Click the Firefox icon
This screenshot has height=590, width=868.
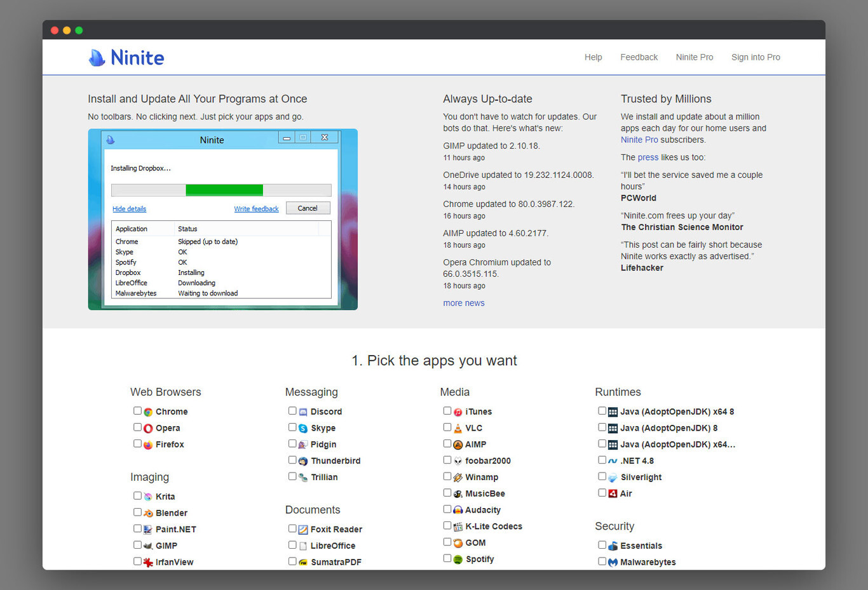click(147, 444)
